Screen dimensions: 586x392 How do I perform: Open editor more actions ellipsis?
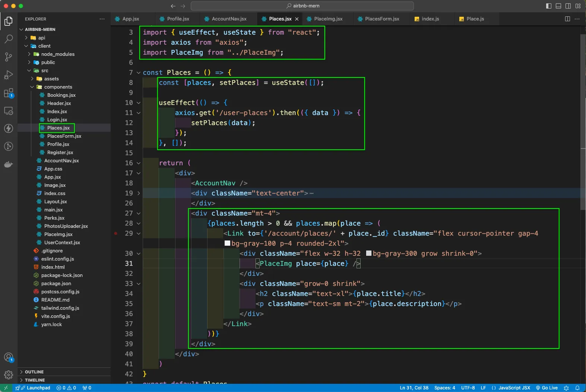pos(577,19)
